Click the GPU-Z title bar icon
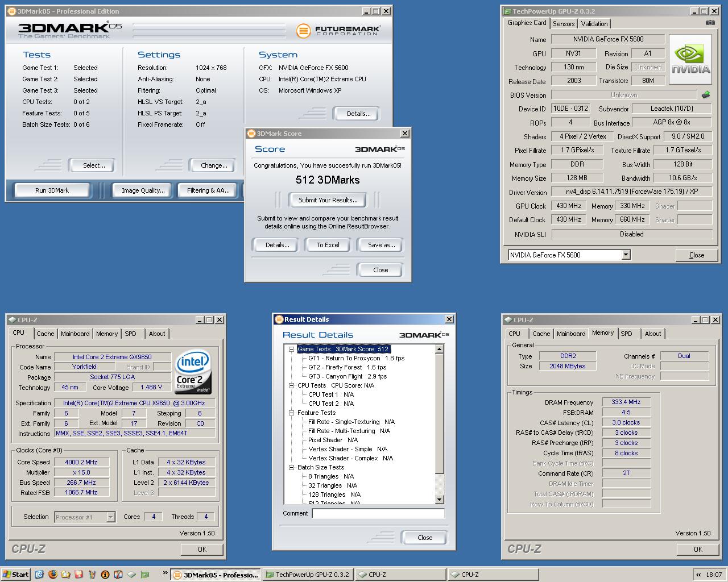The image size is (728, 582). tap(507, 11)
